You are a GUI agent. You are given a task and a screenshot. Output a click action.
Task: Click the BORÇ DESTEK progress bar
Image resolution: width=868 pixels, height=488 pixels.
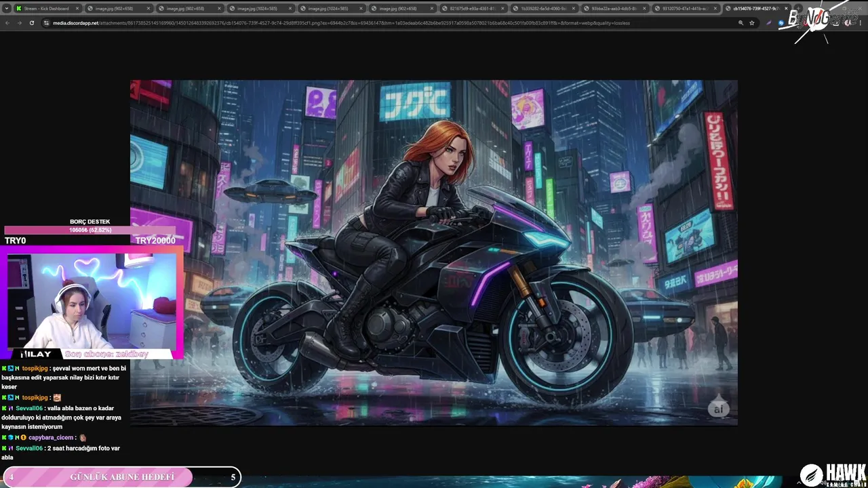click(90, 230)
